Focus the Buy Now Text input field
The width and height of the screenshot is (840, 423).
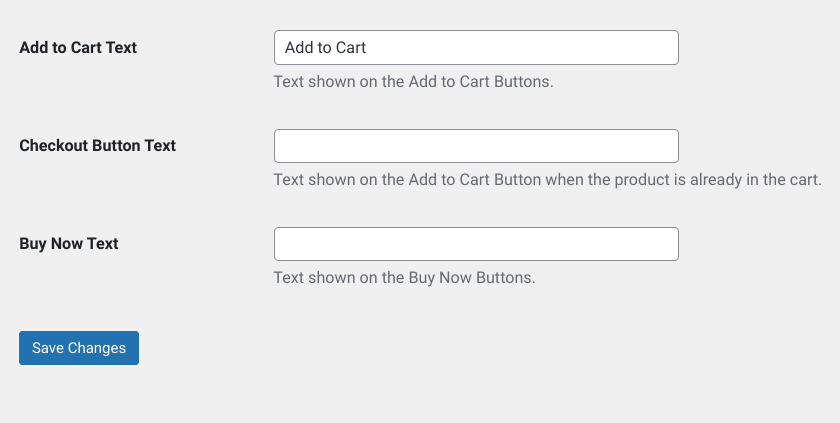(476, 244)
